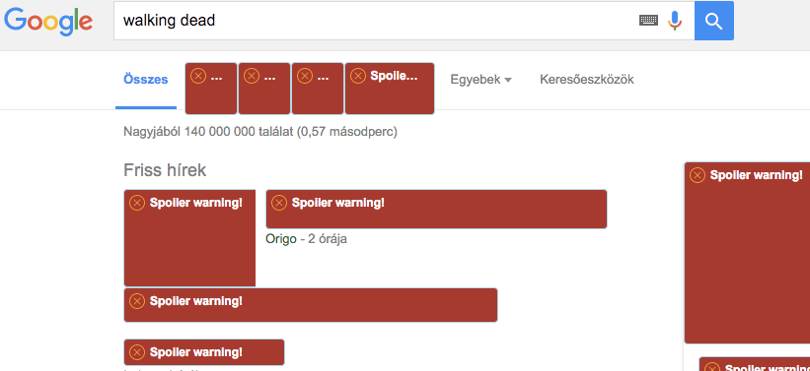The image size is (810, 371).
Task: Click the Origo news source link
Action: tap(281, 239)
